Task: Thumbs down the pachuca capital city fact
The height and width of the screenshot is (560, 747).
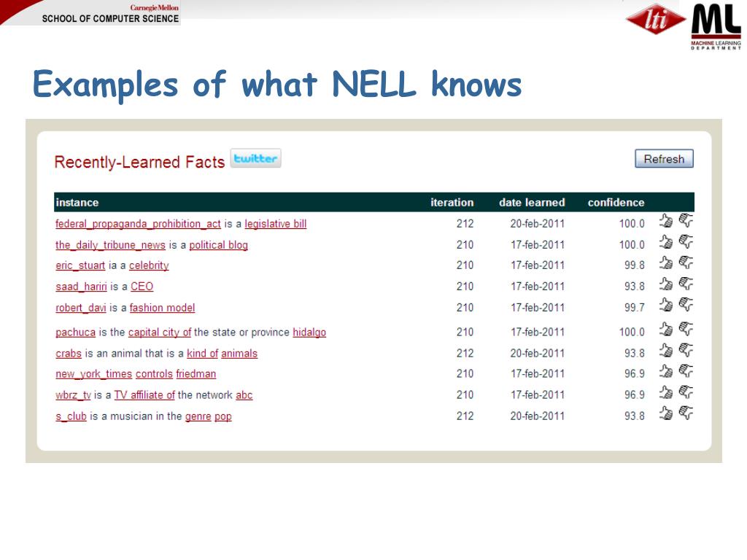Action: pos(686,329)
